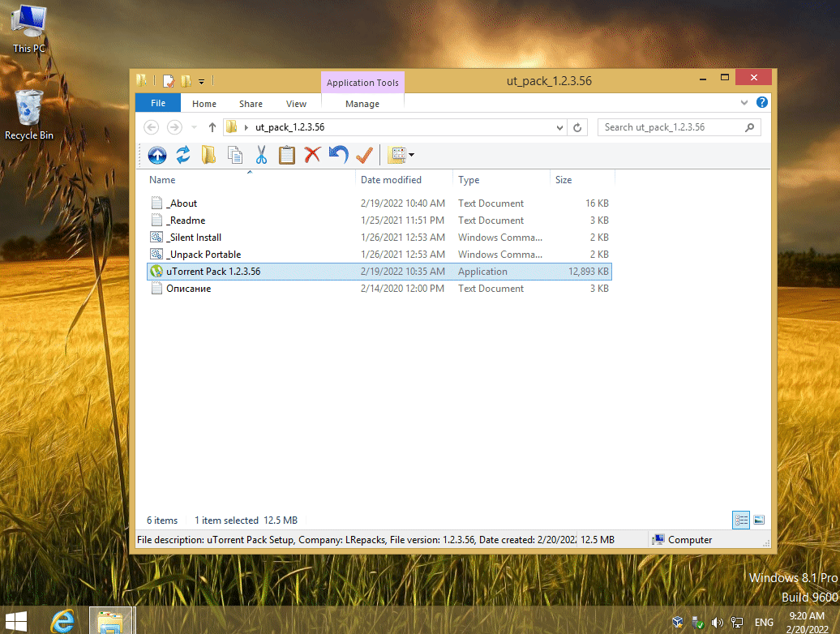840x634 pixels.
Task: Switch to the View ribbon tab
Action: pyautogui.click(x=296, y=103)
